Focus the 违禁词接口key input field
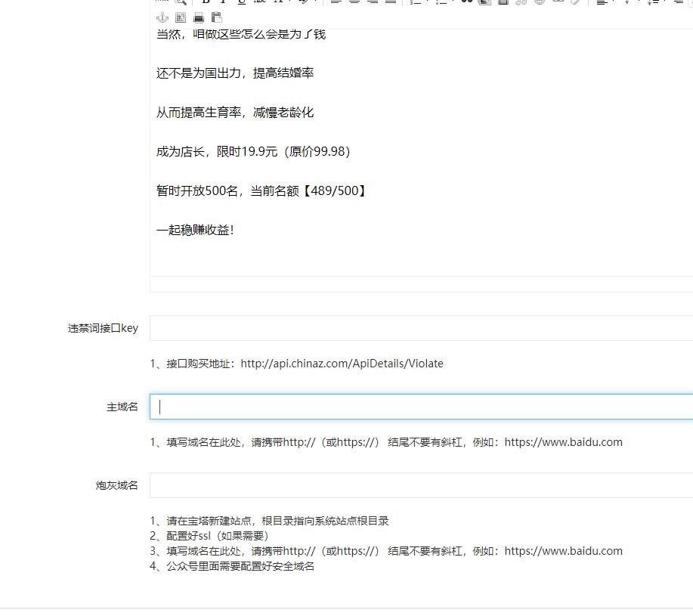Screen dimensions: 693x616 pyautogui.click(x=420, y=328)
